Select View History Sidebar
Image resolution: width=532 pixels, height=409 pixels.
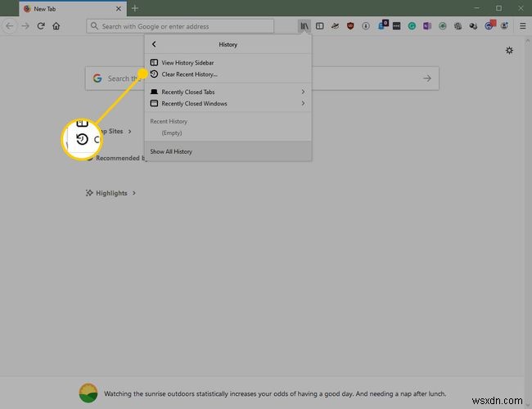(228, 63)
